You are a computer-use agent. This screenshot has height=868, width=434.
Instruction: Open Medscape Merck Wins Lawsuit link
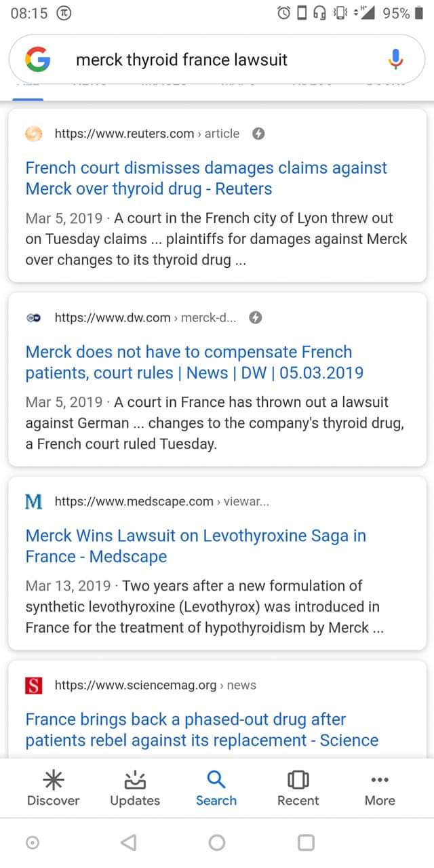pos(195,546)
